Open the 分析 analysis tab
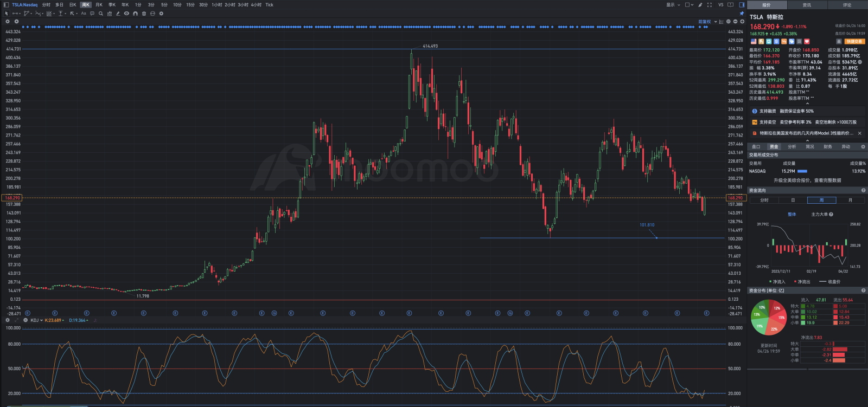868x407 pixels. coord(792,147)
